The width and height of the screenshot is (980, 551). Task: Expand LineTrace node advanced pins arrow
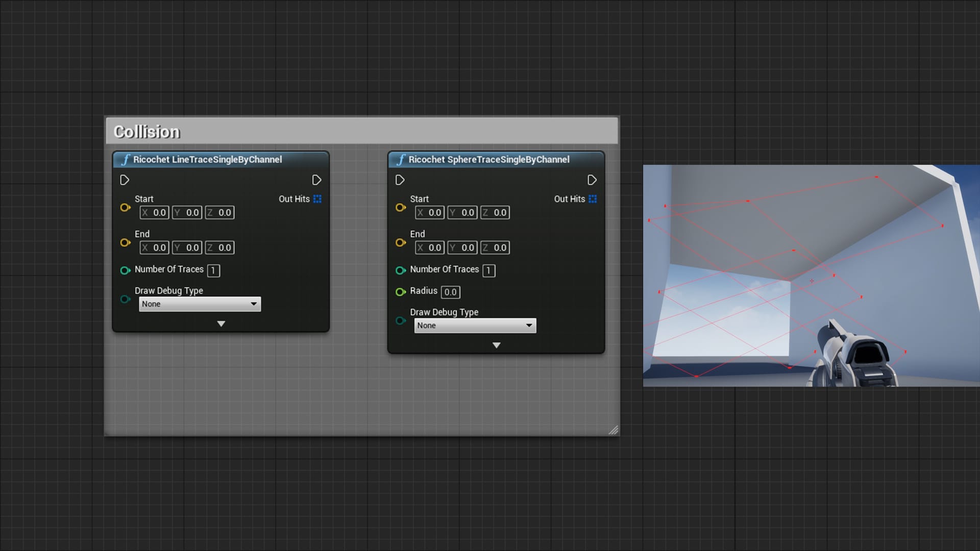tap(221, 324)
